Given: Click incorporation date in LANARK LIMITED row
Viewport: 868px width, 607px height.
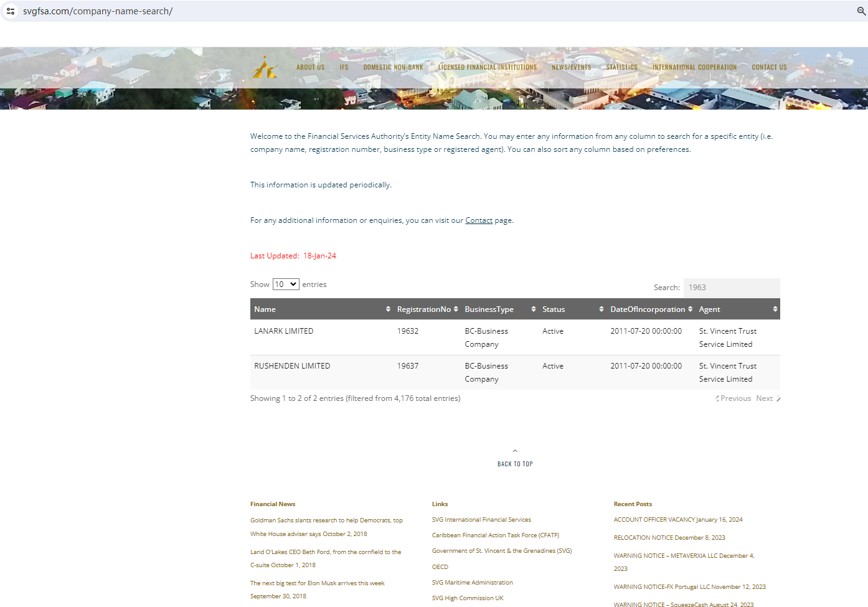Looking at the screenshot, I should tap(646, 331).
